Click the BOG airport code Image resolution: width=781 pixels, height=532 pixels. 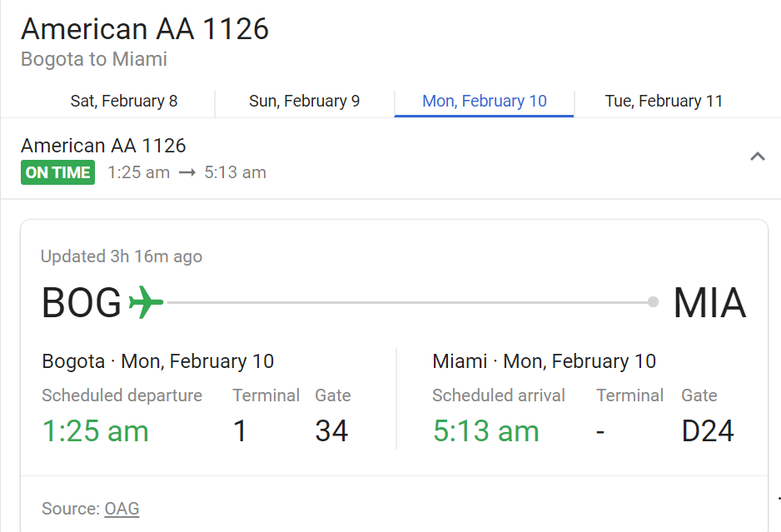(x=82, y=303)
